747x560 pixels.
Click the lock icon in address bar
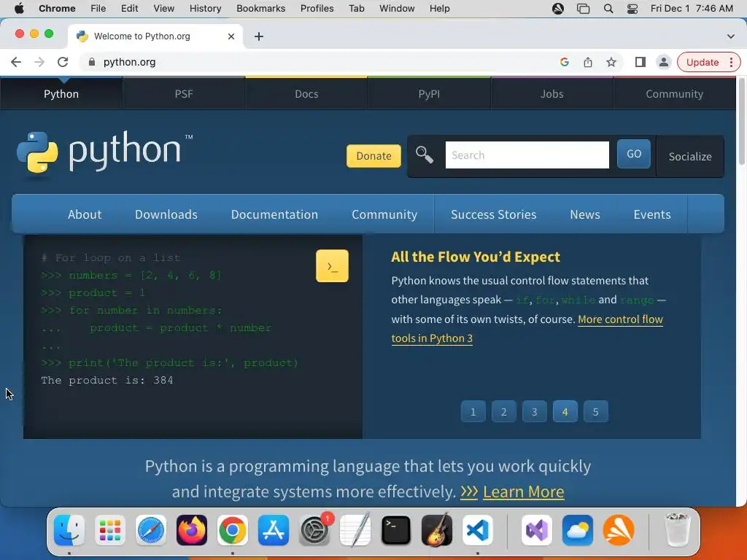(92, 62)
